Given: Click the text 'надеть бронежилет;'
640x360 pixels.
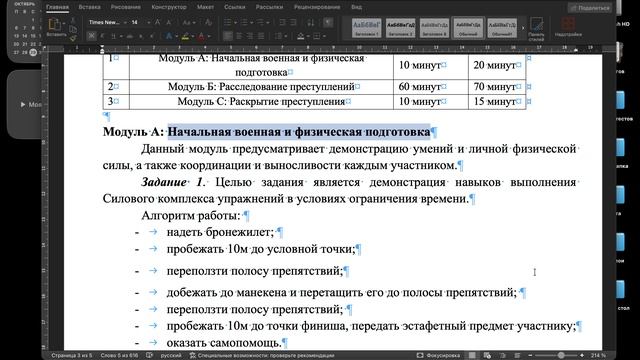Looking at the screenshot, I should click(x=220, y=232).
